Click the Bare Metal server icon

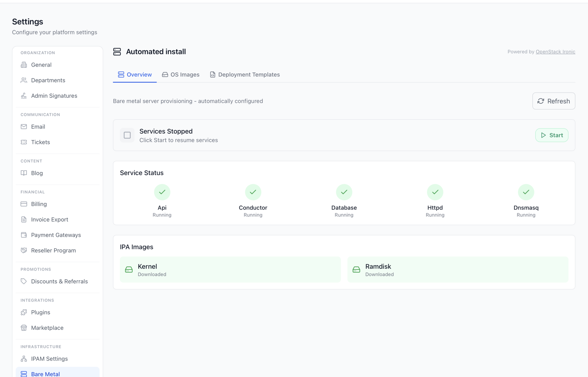point(24,374)
